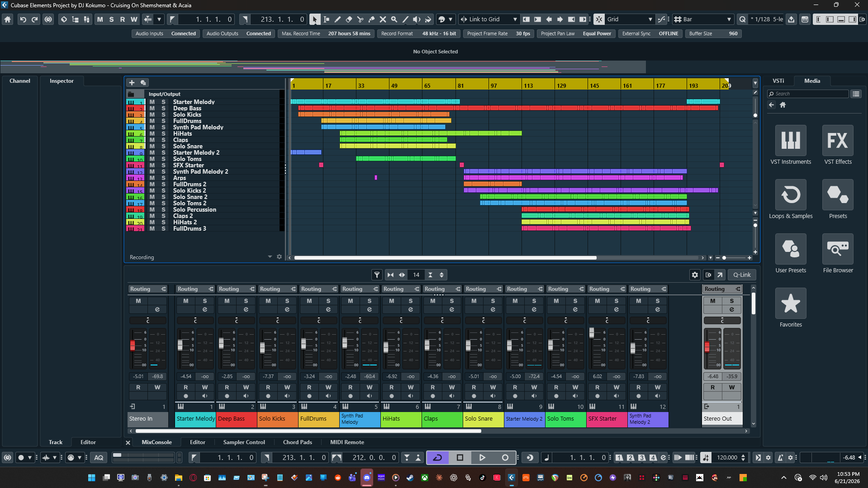
Task: Open Windows Start menu
Action: point(91,478)
